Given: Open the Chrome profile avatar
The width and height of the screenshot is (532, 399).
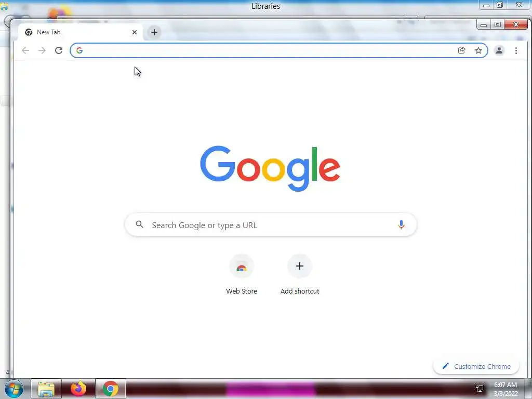Looking at the screenshot, I should 499,50.
